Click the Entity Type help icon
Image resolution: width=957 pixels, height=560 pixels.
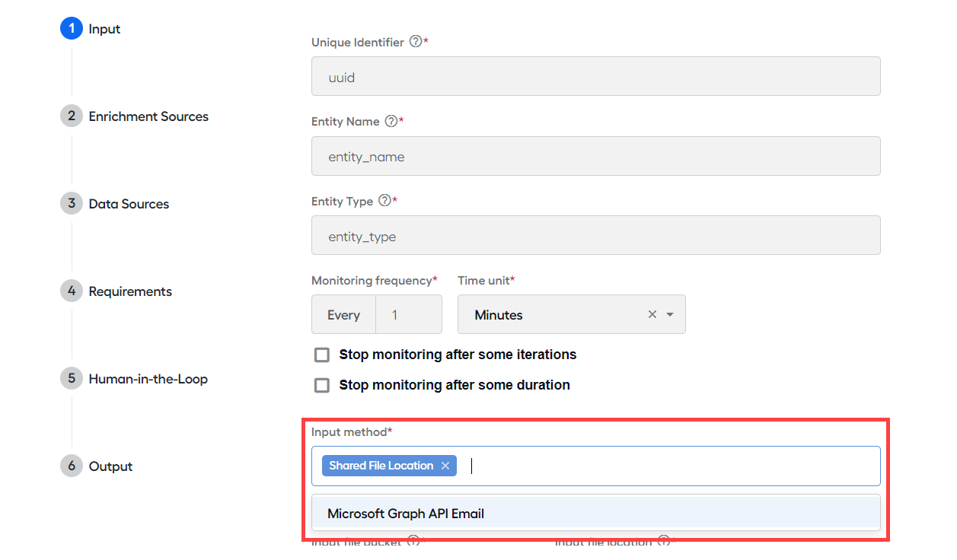pyautogui.click(x=384, y=201)
